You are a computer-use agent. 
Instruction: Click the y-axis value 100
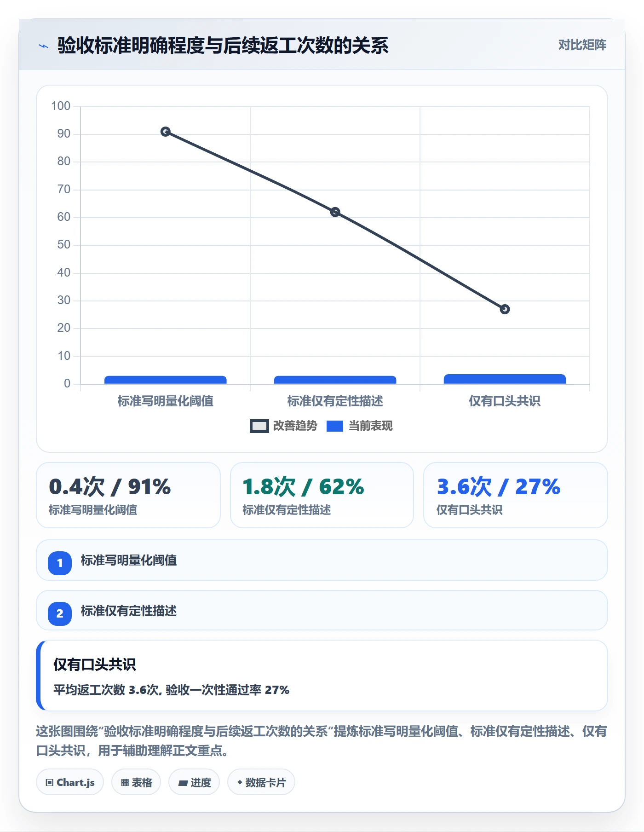click(x=61, y=106)
